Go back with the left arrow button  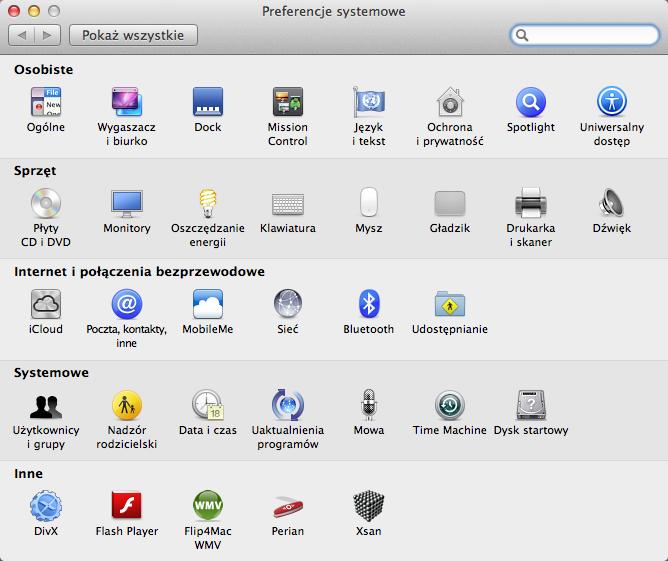coord(21,35)
